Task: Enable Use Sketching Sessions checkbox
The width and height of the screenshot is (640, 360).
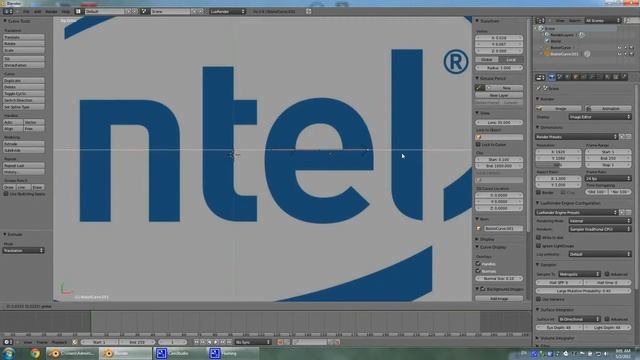Action: [x=6, y=194]
